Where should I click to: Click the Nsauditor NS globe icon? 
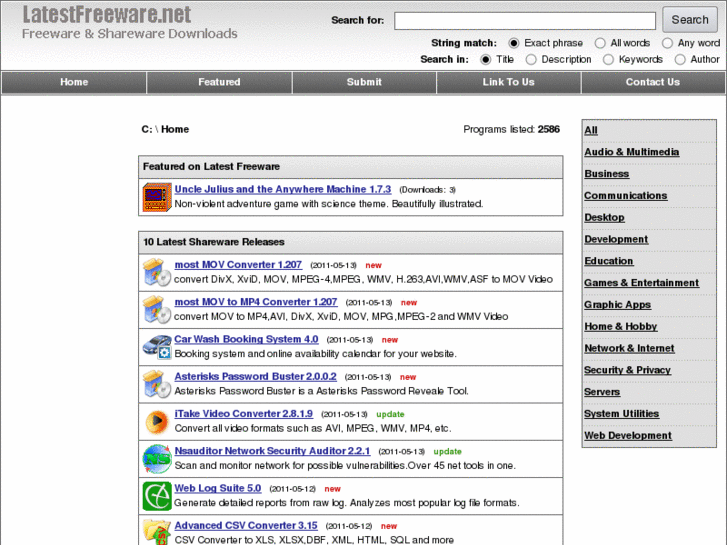click(x=157, y=459)
